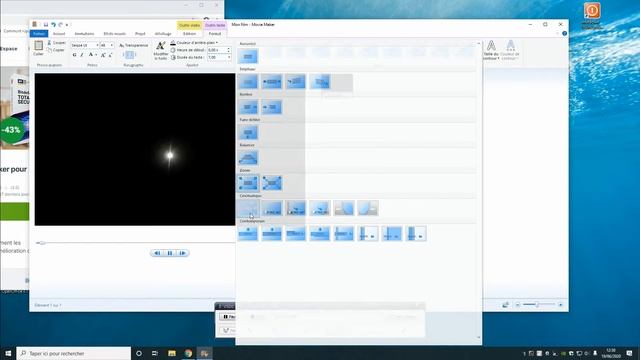
Task: Switch to the Accueil tab
Action: (59, 33)
